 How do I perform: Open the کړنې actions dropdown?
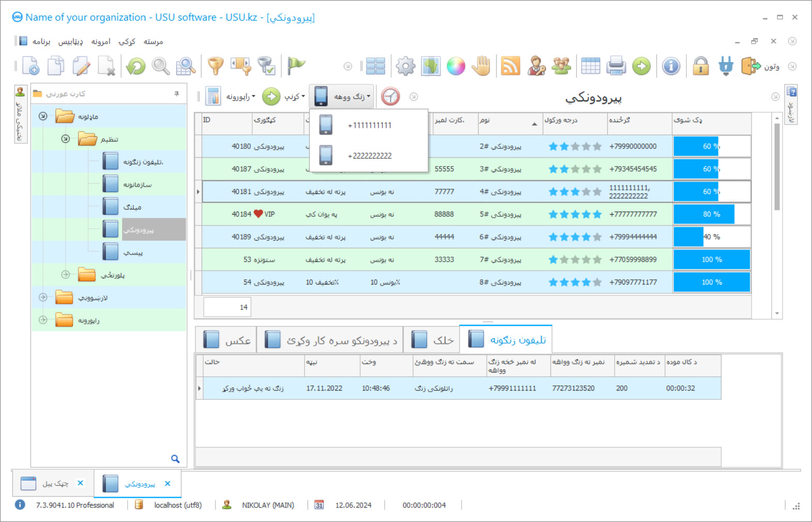[x=284, y=97]
